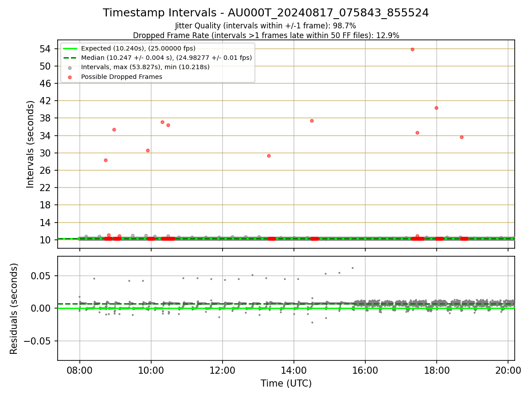The width and height of the screenshot is (532, 399).
Task: Click the lowest residual point near 14:30
Action: (312, 322)
